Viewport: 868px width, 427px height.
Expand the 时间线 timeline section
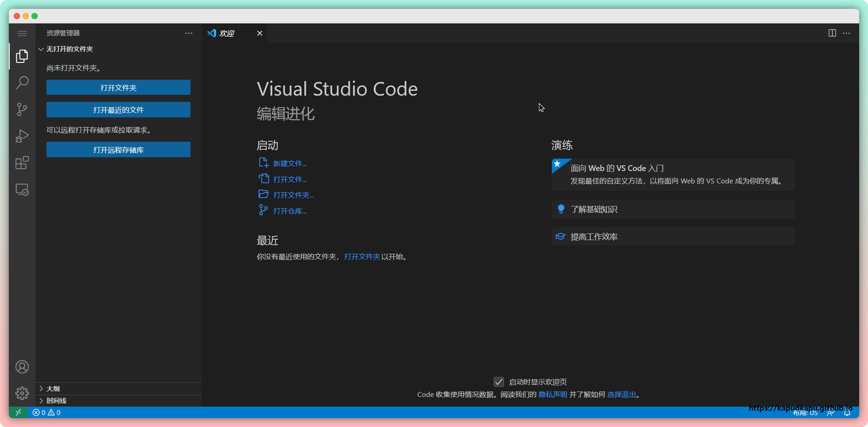(x=56, y=400)
